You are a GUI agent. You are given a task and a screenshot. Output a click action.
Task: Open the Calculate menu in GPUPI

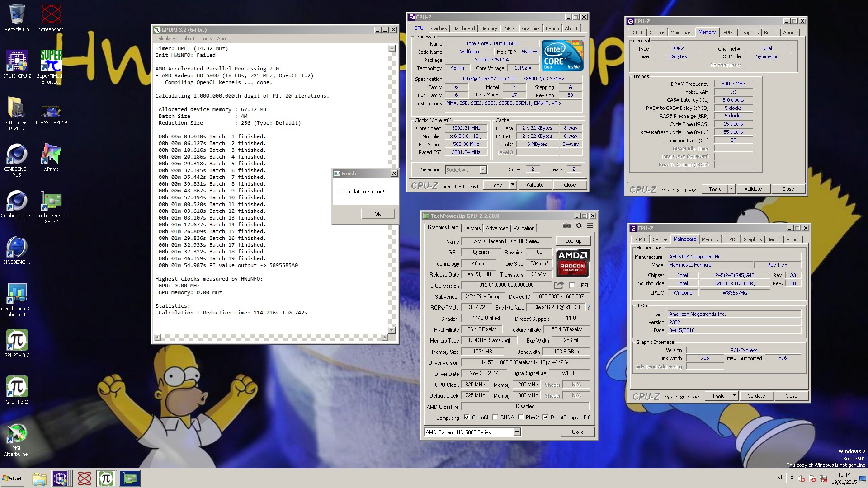pos(165,38)
